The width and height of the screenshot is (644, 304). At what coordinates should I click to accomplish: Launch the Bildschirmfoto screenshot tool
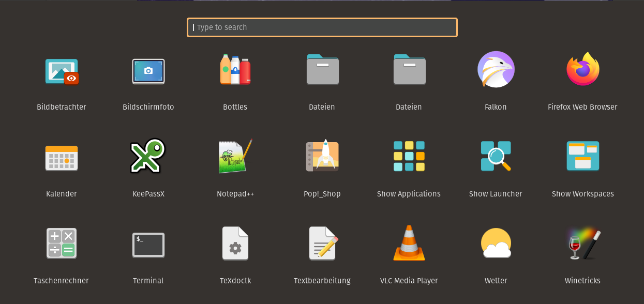pyautogui.click(x=148, y=71)
